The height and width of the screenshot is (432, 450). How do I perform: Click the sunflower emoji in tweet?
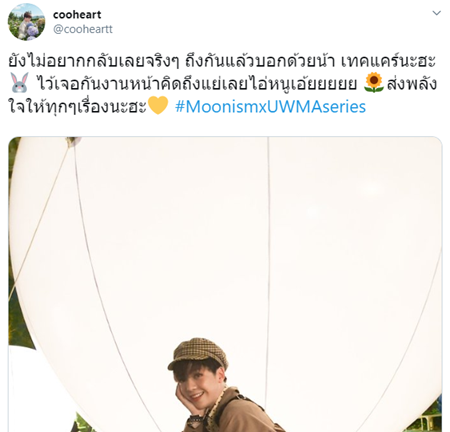click(x=374, y=83)
